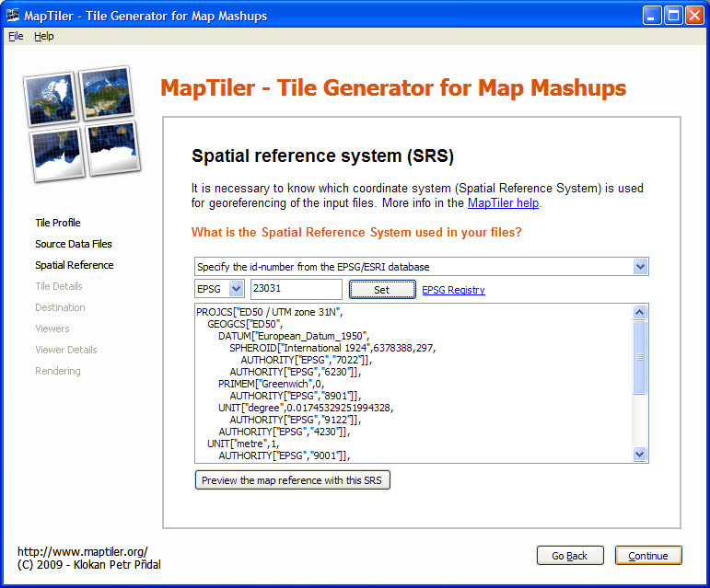Open the MapTiler help link

click(503, 203)
